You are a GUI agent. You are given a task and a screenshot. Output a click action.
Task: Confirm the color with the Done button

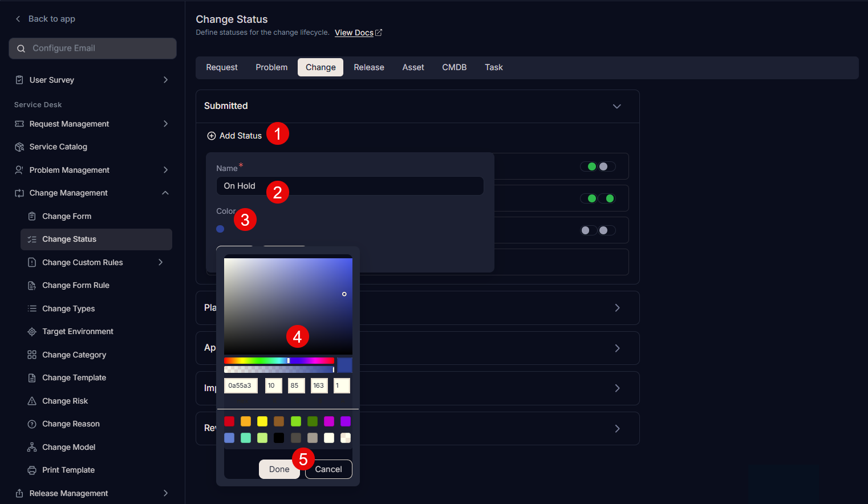[x=279, y=469]
